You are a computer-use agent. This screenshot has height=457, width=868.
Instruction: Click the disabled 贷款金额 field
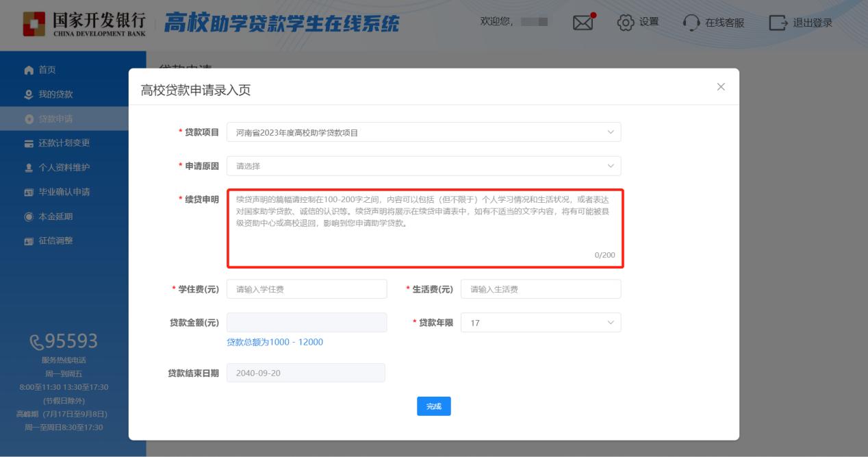pyautogui.click(x=307, y=323)
